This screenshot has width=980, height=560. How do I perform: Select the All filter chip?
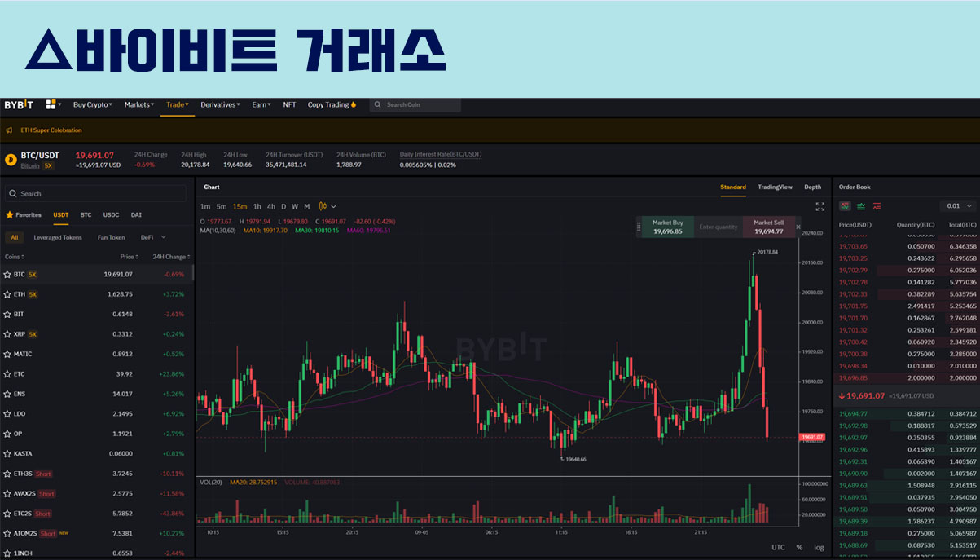click(x=14, y=237)
